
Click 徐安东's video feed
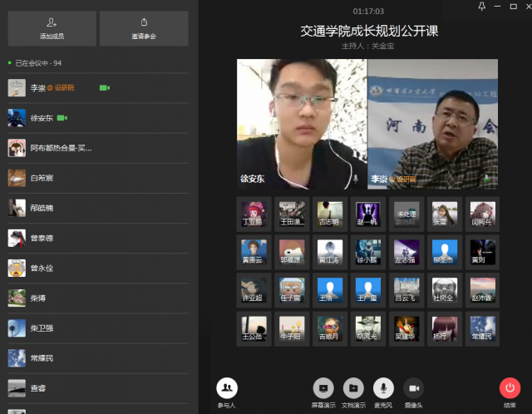[302, 124]
